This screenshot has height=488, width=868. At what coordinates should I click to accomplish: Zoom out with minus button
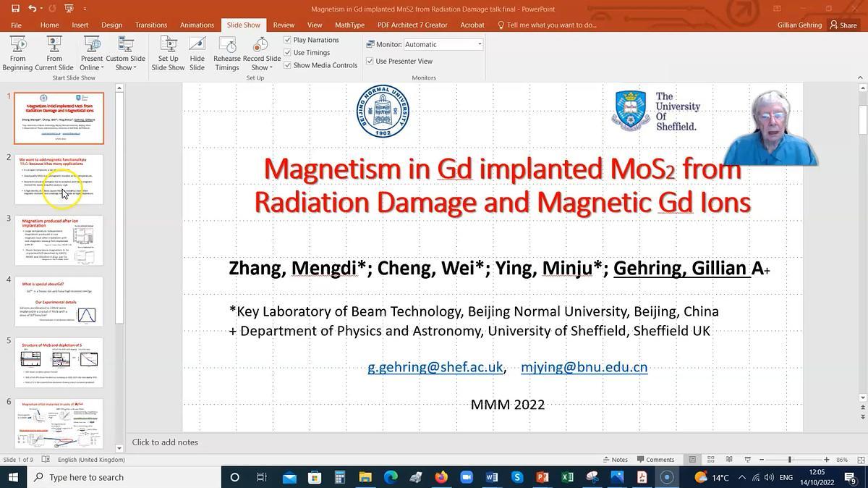pyautogui.click(x=762, y=460)
